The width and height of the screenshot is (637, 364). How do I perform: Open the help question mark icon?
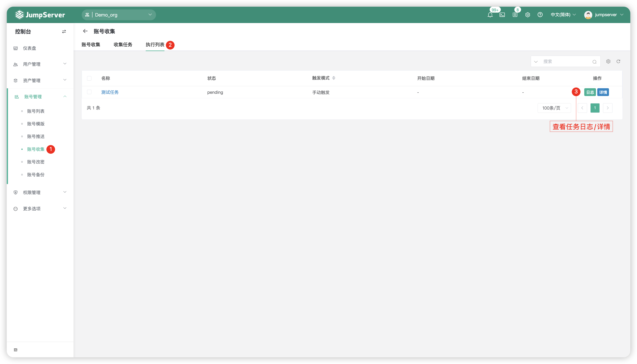[x=540, y=15]
